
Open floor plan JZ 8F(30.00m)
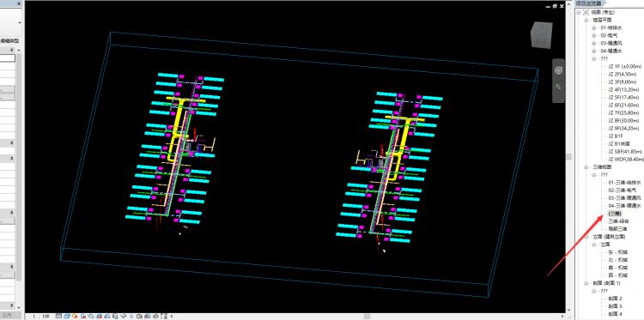tap(623, 121)
